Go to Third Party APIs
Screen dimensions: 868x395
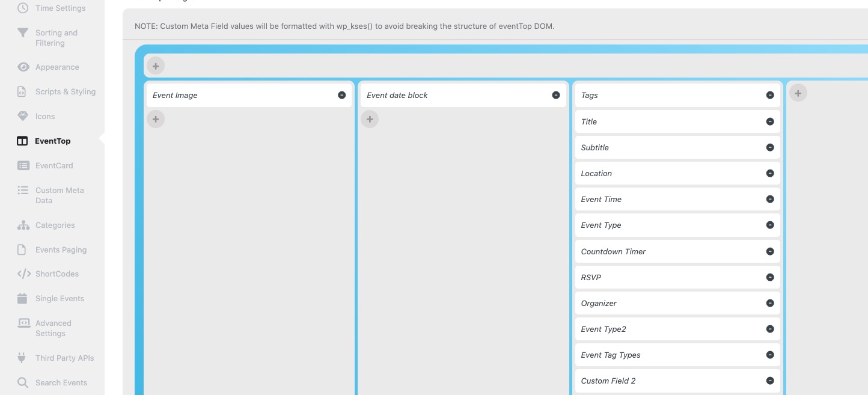coord(65,358)
